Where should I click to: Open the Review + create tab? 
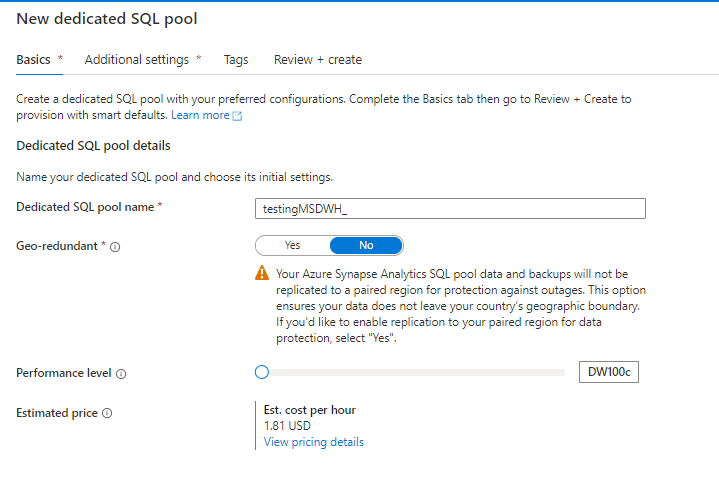318,60
